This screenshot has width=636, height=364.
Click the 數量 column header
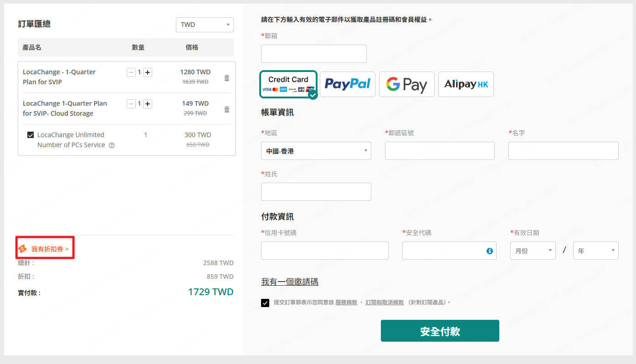tap(138, 47)
